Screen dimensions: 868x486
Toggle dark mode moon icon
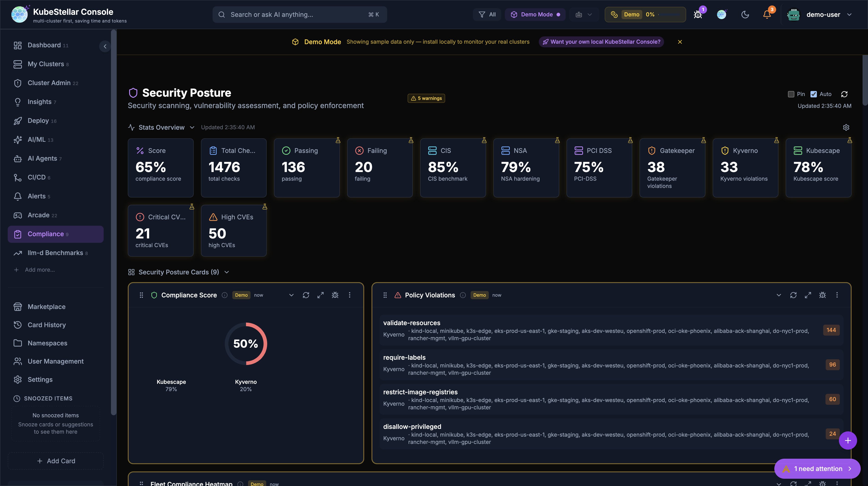[745, 15]
